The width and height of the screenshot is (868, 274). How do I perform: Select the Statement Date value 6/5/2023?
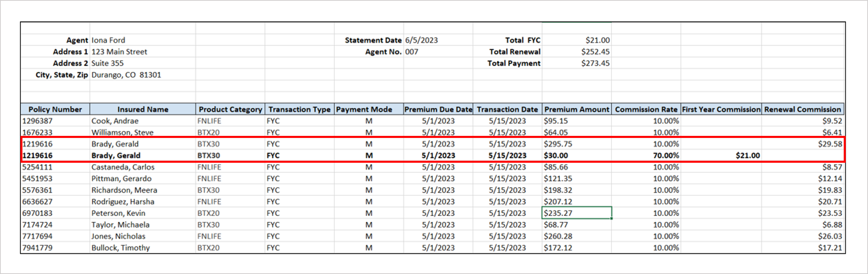click(421, 40)
